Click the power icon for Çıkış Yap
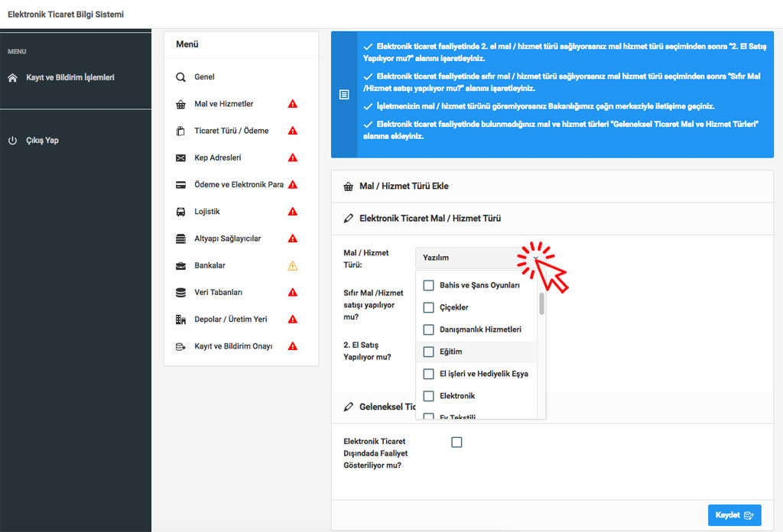This screenshot has width=783, height=532. (x=12, y=141)
